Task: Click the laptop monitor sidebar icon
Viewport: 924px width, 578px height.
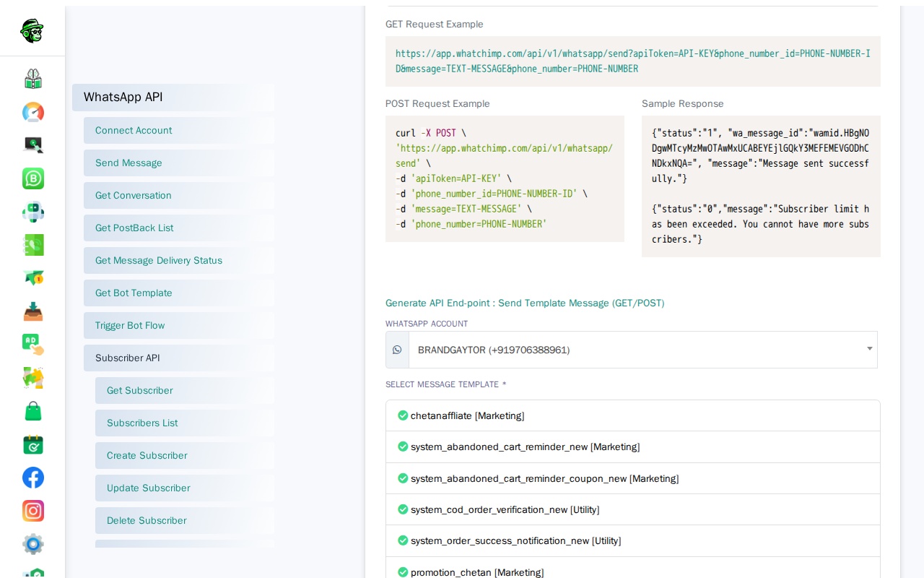Action: coord(33,145)
